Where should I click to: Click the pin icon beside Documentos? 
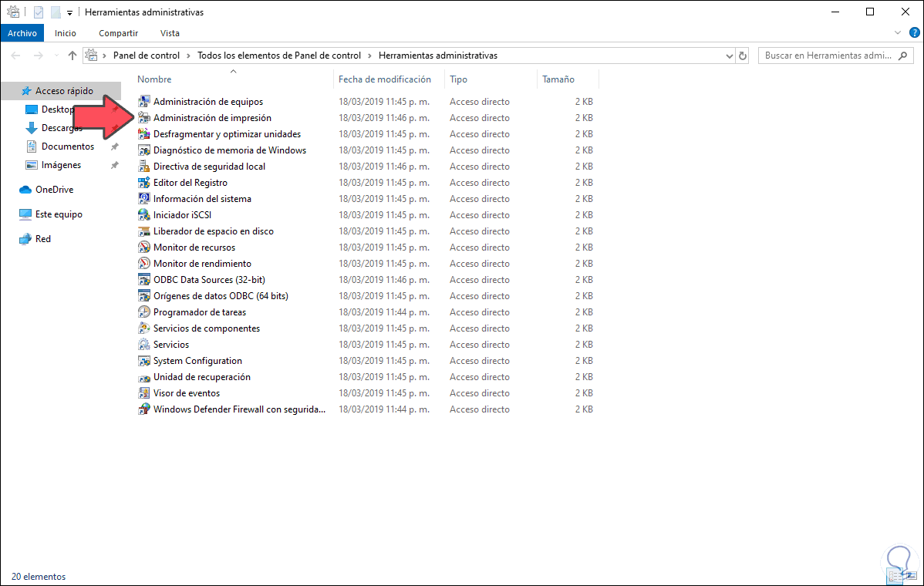(x=114, y=146)
